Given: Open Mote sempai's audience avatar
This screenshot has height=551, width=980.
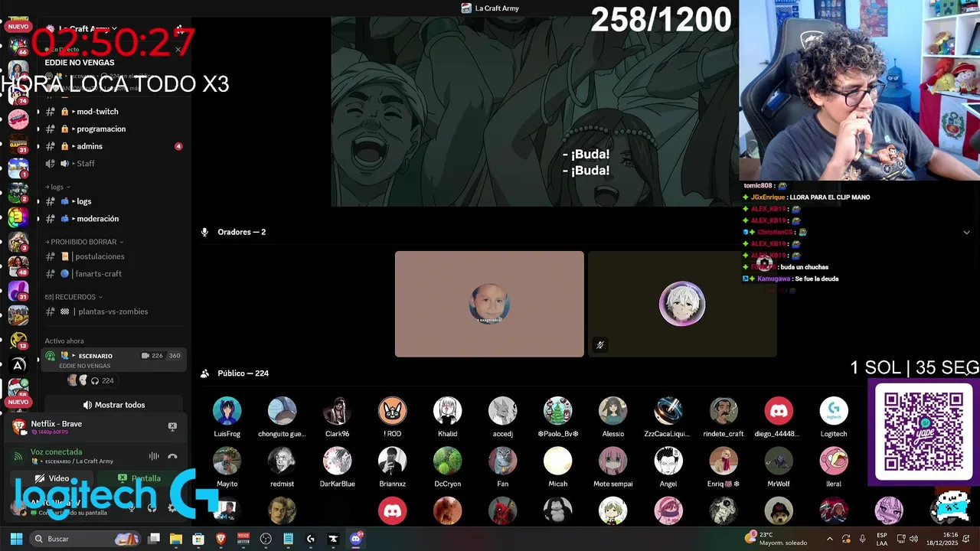Looking at the screenshot, I should pyautogui.click(x=612, y=461).
